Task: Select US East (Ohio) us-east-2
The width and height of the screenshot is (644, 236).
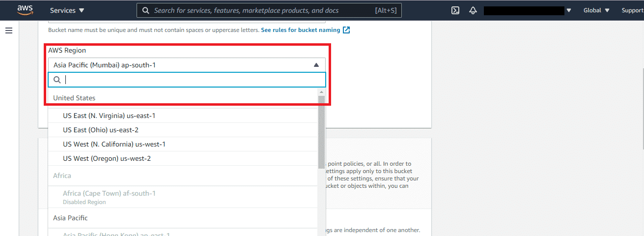Action: (x=101, y=130)
